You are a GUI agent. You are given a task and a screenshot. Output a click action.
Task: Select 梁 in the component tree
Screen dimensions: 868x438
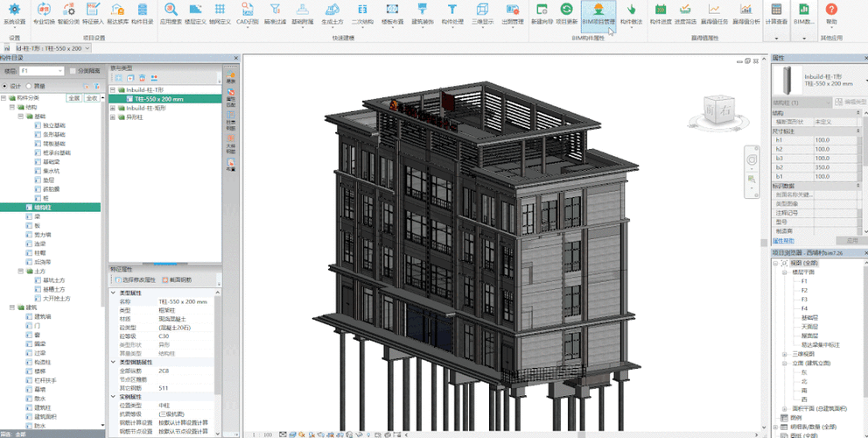click(35, 216)
